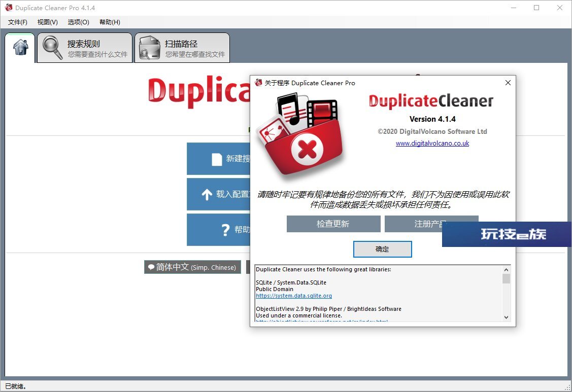This screenshot has height=392, width=572.
Task: Confirm the about dialog with 确定
Action: (x=382, y=249)
